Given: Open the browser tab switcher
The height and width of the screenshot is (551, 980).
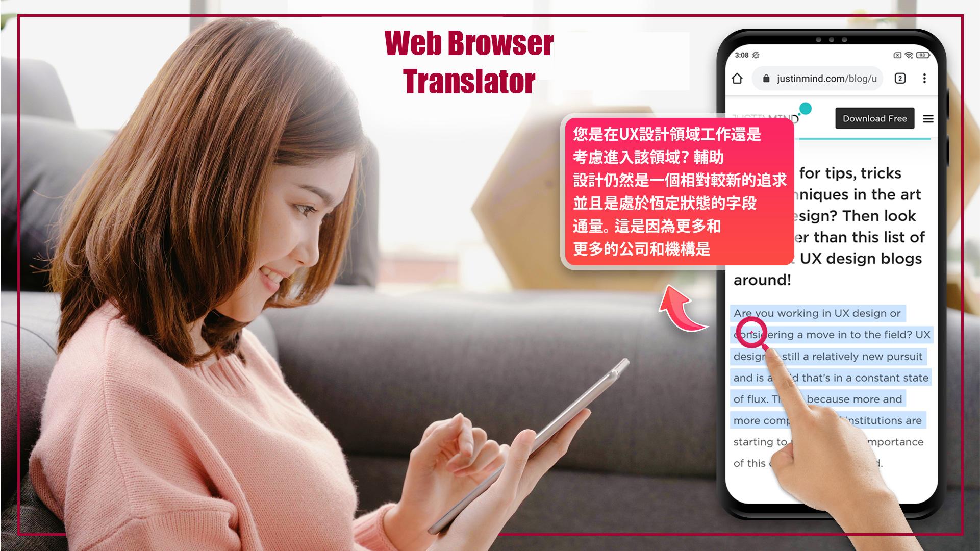Looking at the screenshot, I should coord(899,79).
